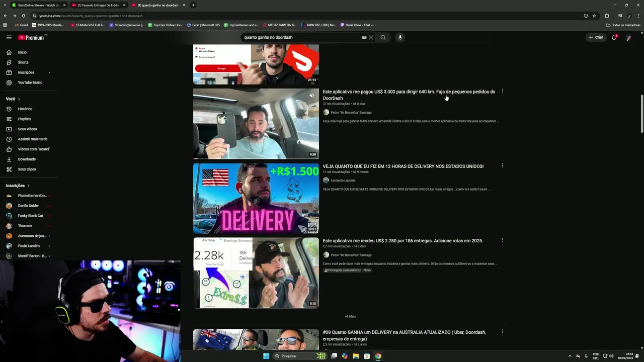Open Todos os marcadores folder
The image size is (644, 362).
coord(623,25)
